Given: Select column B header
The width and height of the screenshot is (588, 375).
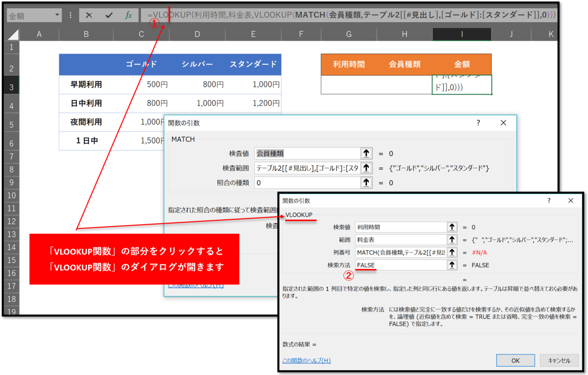Looking at the screenshot, I should point(86,34).
